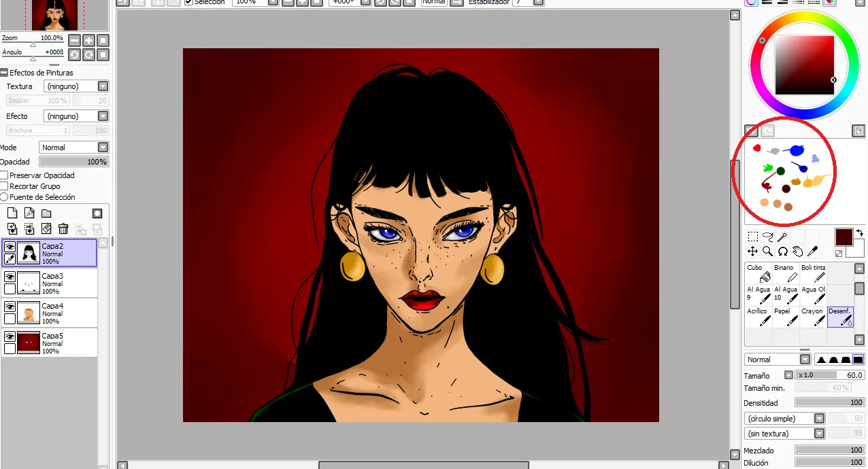This screenshot has width=868, height=469.
Task: Open the (círculo simple) brush shape dropdown
Action: coord(819,419)
